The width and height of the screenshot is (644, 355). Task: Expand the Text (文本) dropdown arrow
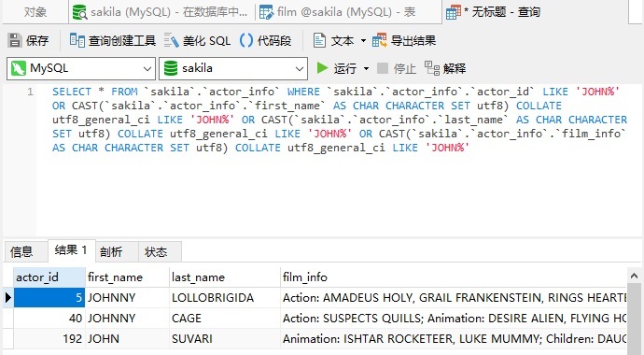[363, 41]
